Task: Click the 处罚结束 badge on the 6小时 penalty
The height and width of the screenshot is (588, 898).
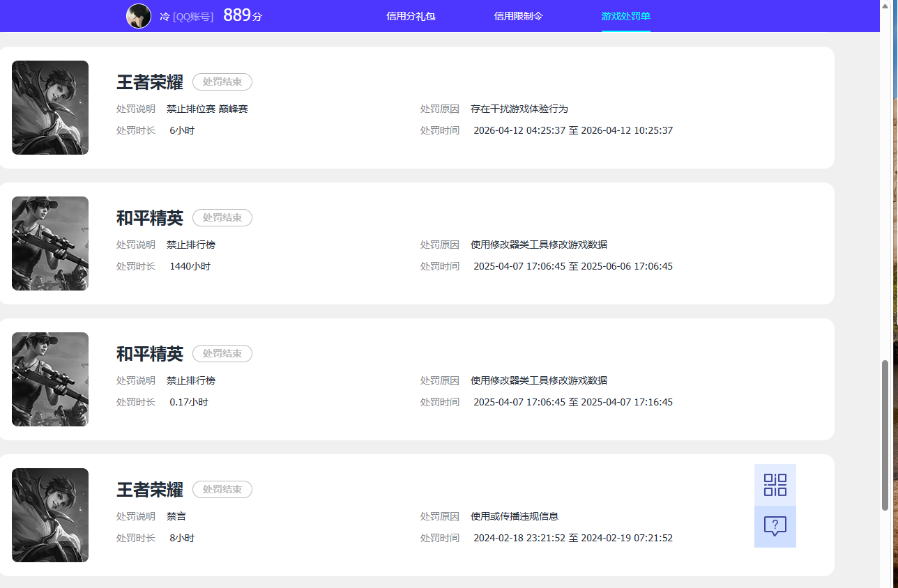Action: pos(222,82)
